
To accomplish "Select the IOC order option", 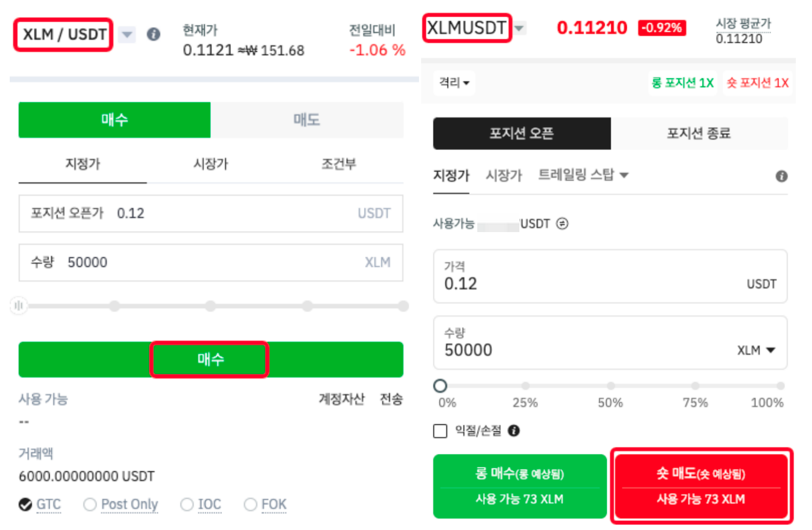I will (x=187, y=504).
